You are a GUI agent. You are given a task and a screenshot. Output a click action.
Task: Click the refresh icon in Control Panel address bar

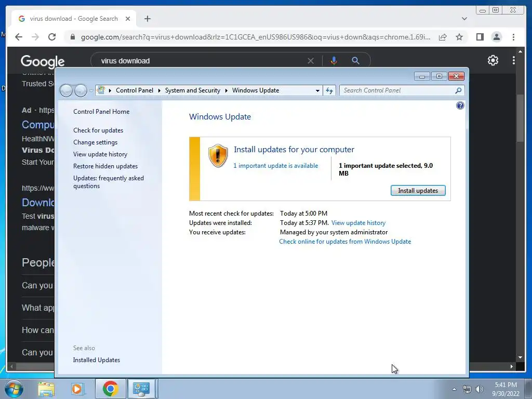click(x=329, y=90)
